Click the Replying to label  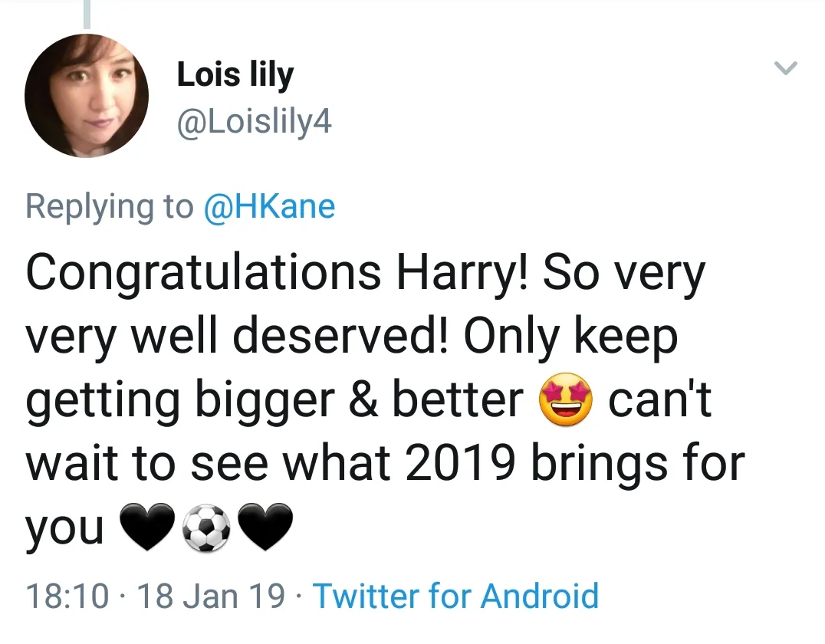[x=109, y=207]
